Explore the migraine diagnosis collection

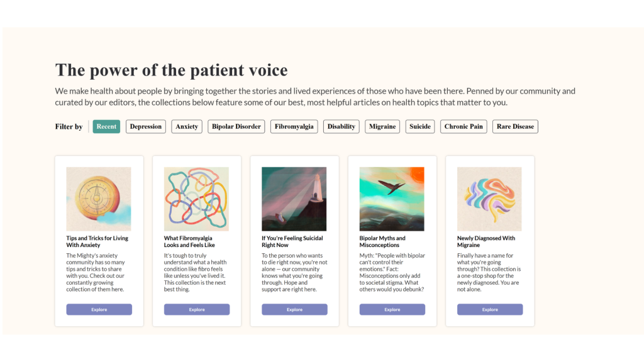(489, 309)
